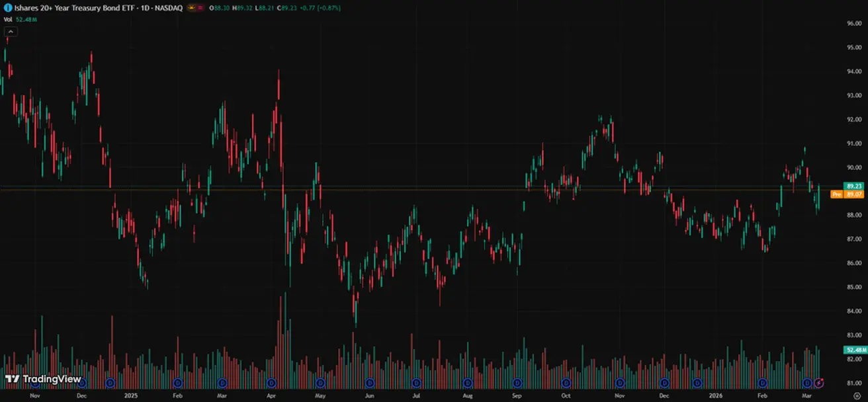Click the iShares symbol logo icon
This screenshot has width=868, height=402.
point(8,8)
